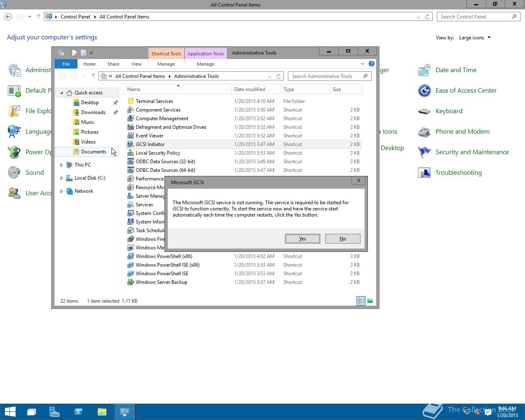Expand the Network tree node
This screenshot has height=420, width=525.
tap(62, 191)
